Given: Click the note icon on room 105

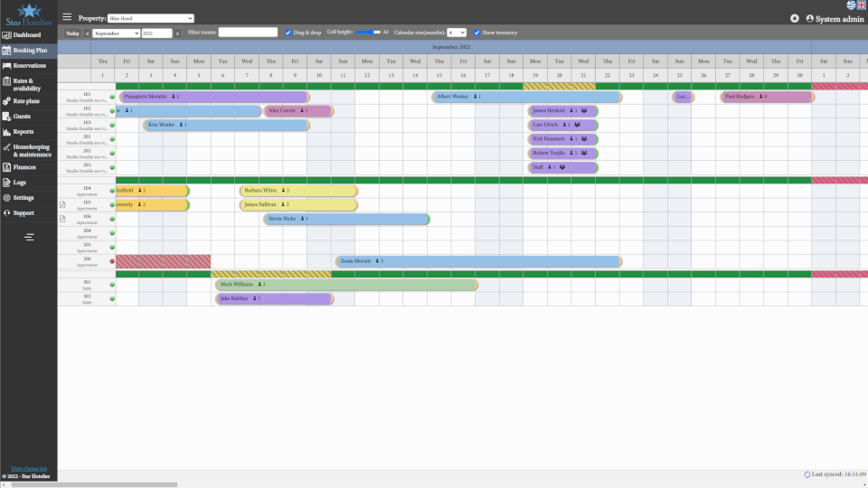Looking at the screenshot, I should (62, 205).
